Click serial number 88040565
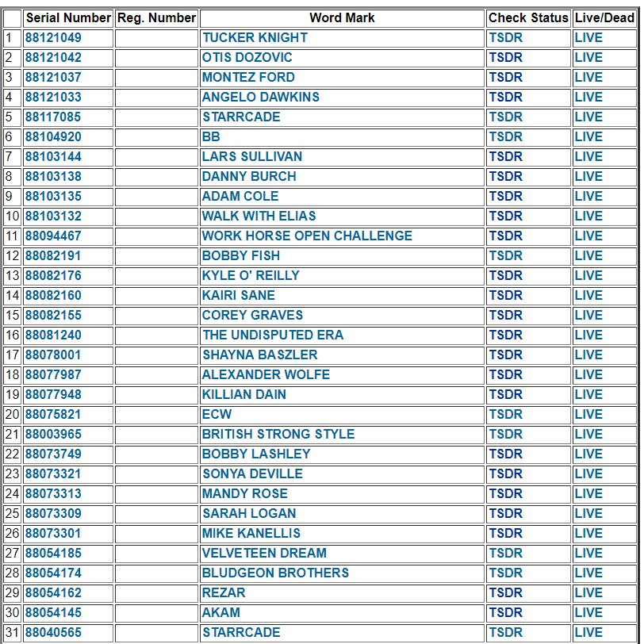644x644 pixels. point(53,632)
